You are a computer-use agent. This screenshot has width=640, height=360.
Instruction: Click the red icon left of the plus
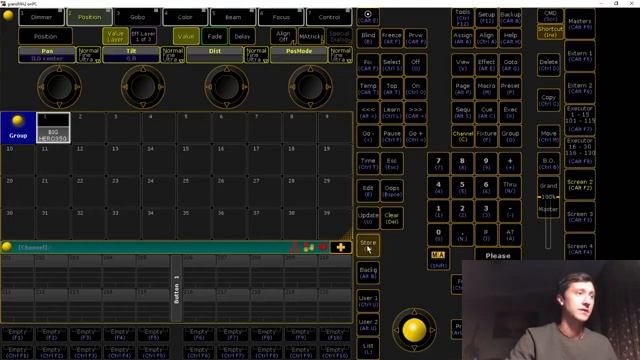(323, 247)
